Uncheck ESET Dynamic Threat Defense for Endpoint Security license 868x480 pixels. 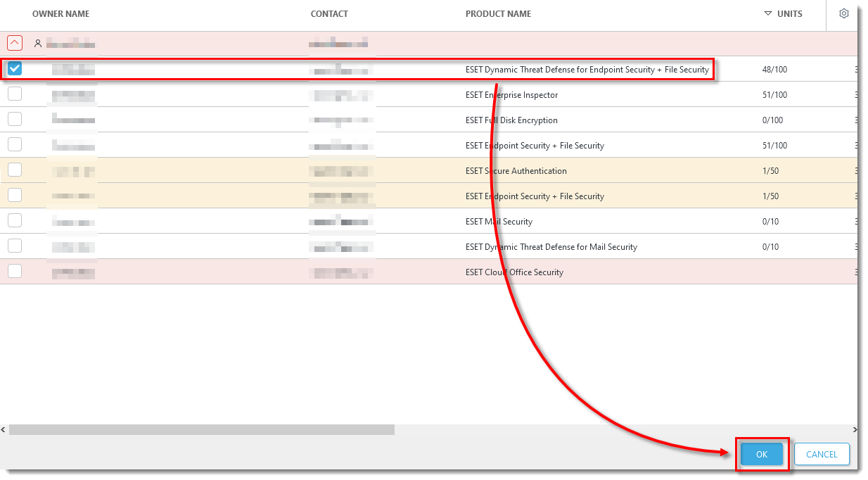(15, 68)
